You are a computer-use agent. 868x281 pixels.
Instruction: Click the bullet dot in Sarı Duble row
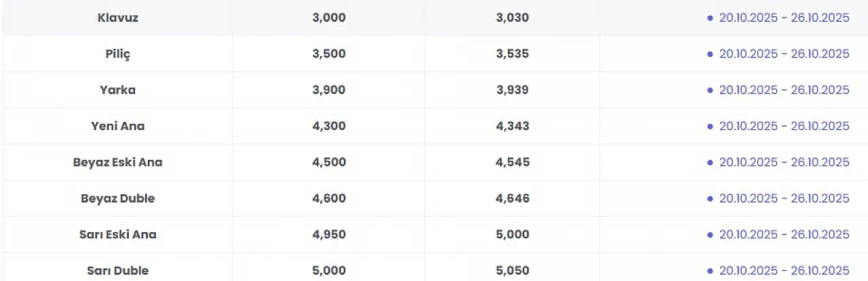click(x=710, y=271)
